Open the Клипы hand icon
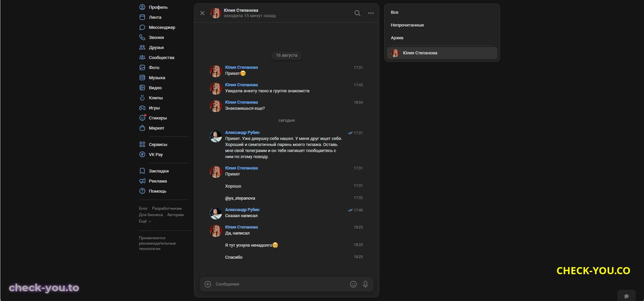 tap(142, 98)
